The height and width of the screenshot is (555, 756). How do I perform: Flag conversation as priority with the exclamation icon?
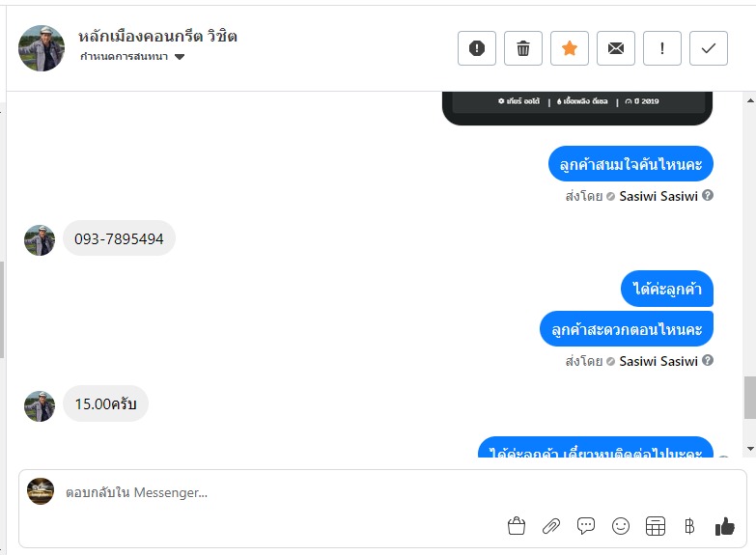662,48
